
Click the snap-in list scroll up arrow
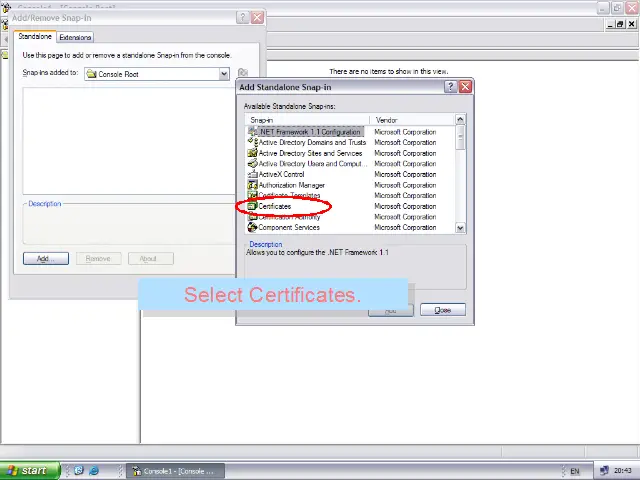coord(460,120)
